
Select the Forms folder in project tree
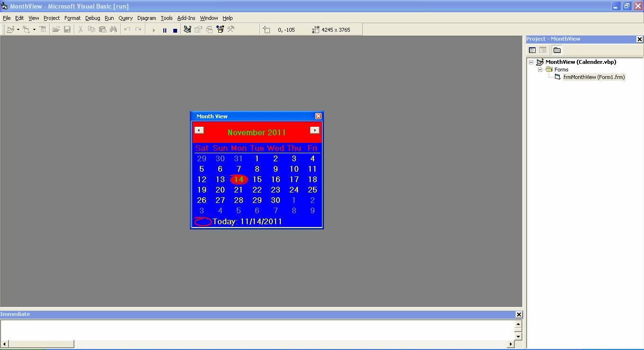coord(561,70)
